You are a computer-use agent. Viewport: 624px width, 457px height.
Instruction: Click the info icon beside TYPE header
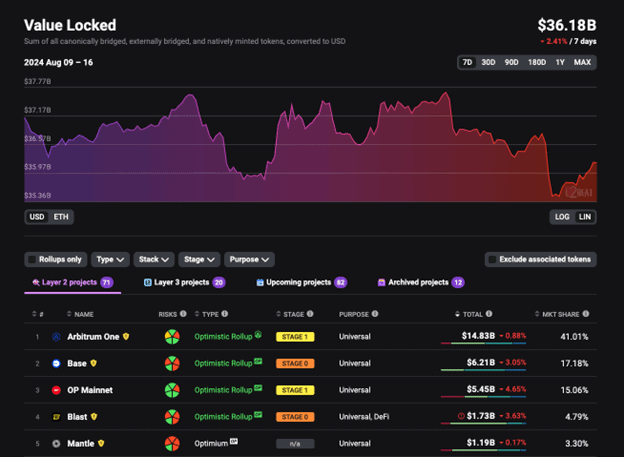point(225,314)
